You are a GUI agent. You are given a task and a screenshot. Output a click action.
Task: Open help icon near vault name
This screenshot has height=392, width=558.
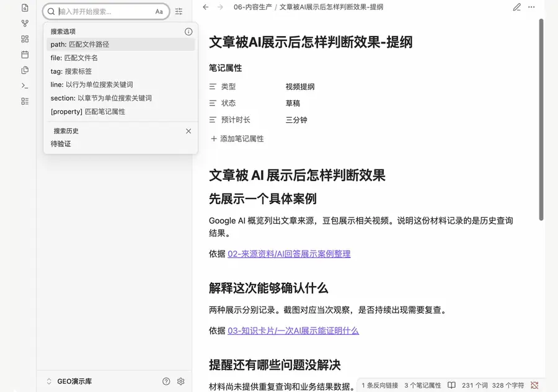(166, 381)
